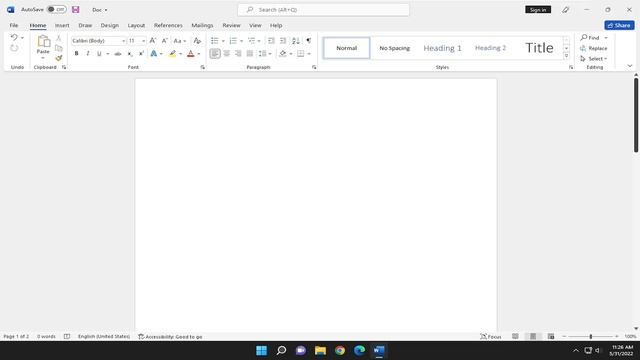Apply subscript formatting

[x=130, y=53]
